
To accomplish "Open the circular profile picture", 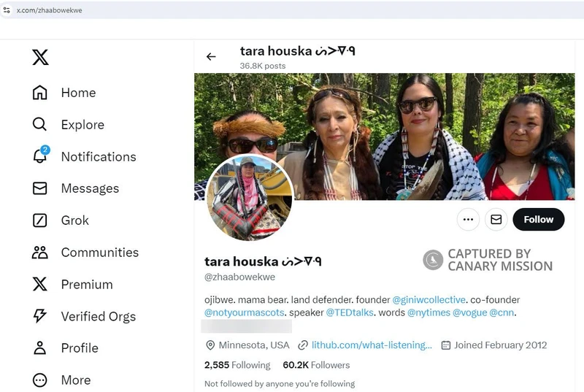I will tap(250, 198).
